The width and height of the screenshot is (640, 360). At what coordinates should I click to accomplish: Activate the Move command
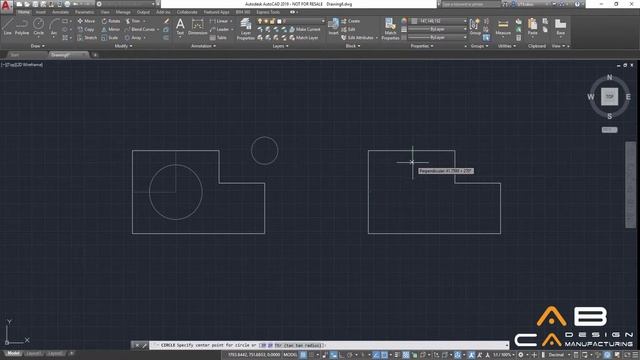click(x=86, y=21)
